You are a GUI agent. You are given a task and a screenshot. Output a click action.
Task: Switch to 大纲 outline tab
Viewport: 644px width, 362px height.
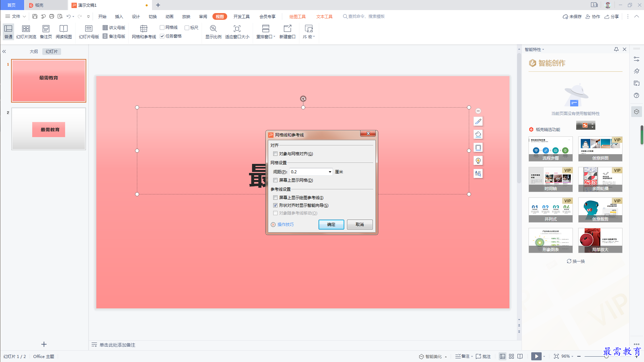coord(34,52)
